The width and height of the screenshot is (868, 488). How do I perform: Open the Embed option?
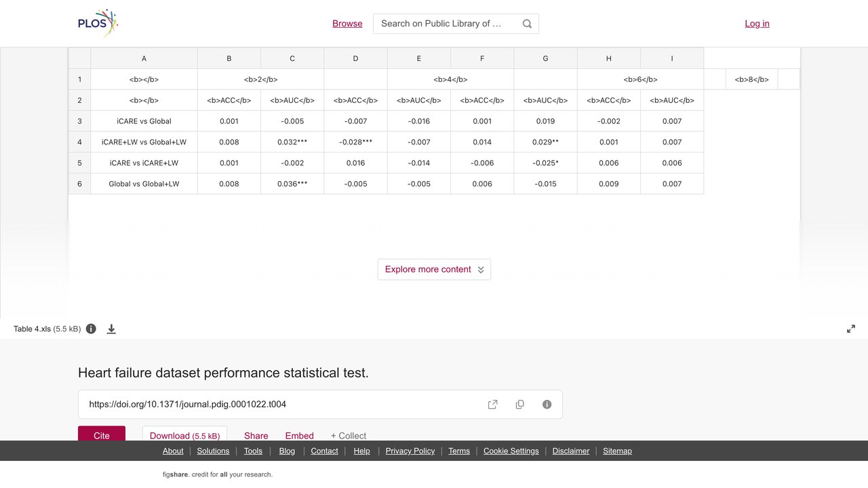pos(300,436)
